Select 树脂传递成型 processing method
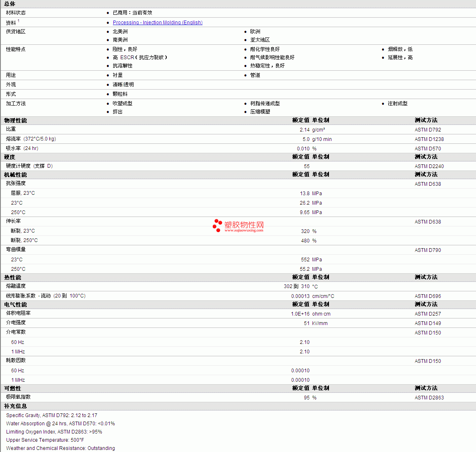 265,103
